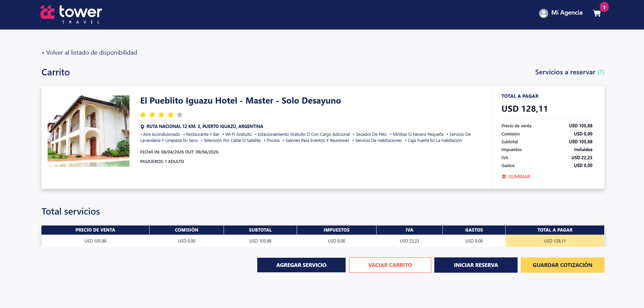
Task: Click the highlighted USD 128,11 total cell
Action: 555,241
